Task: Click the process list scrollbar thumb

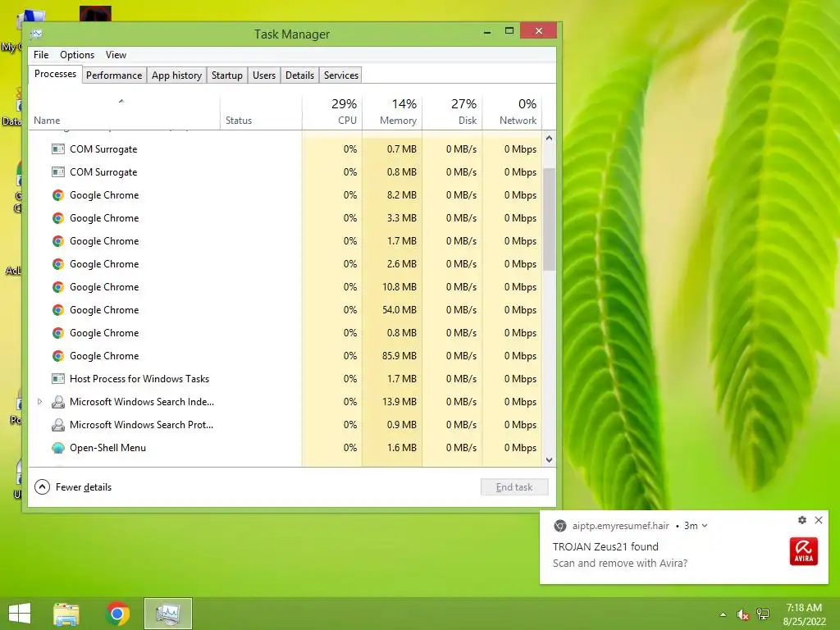Action: click(x=549, y=219)
